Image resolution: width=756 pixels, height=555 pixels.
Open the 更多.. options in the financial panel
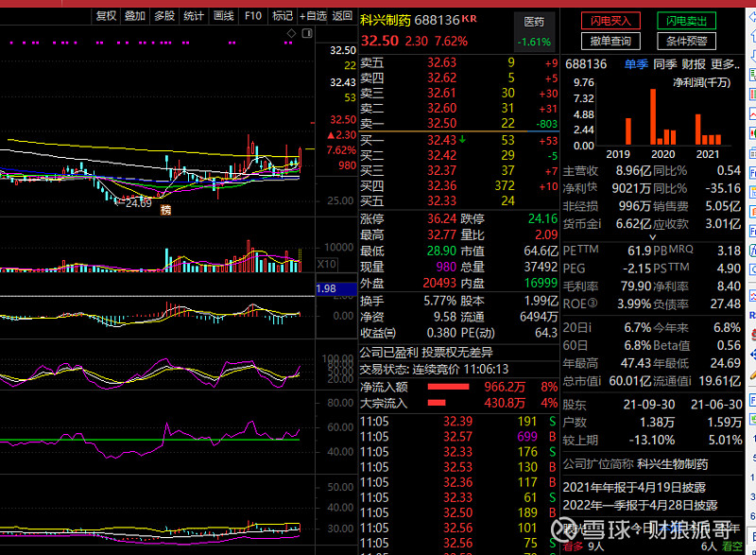[x=725, y=64]
